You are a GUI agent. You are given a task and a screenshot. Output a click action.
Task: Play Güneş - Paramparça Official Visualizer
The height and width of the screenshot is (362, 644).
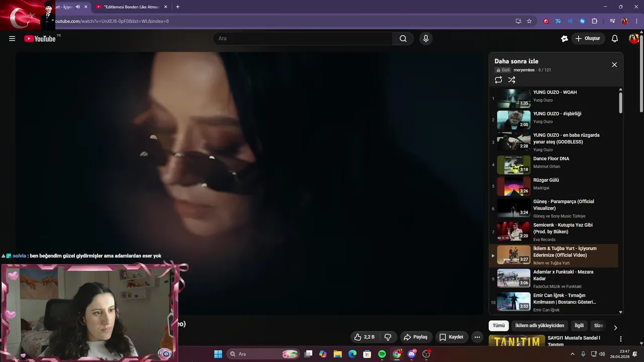pyautogui.click(x=553, y=209)
